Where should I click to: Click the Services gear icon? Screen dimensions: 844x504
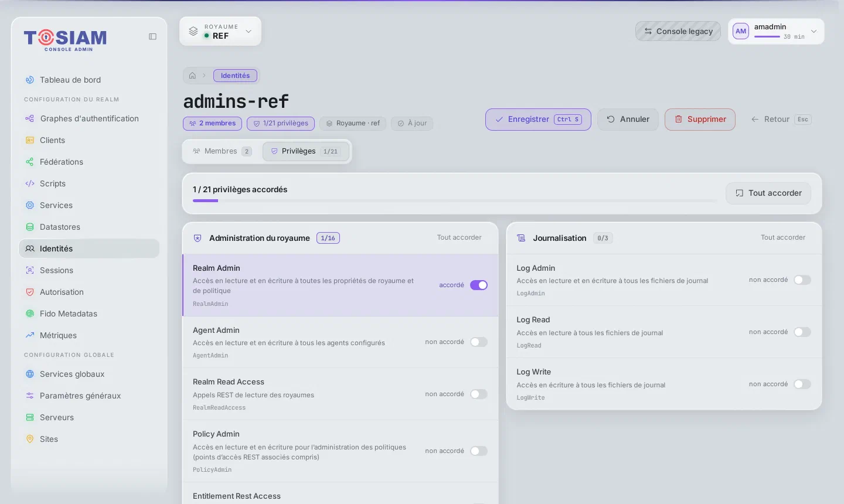(x=30, y=205)
